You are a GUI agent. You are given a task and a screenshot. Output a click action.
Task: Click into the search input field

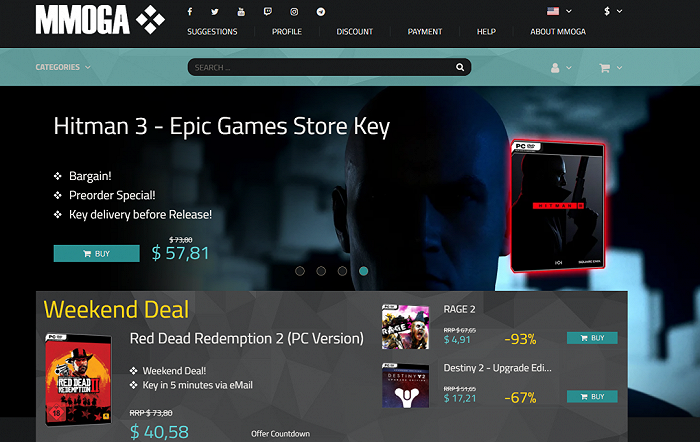coord(321,67)
